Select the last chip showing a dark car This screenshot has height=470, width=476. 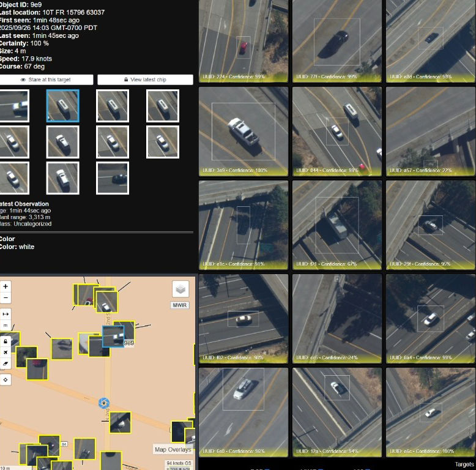113,178
